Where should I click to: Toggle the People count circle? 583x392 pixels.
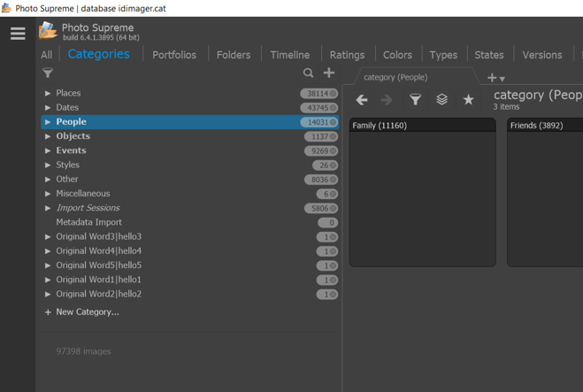[333, 122]
